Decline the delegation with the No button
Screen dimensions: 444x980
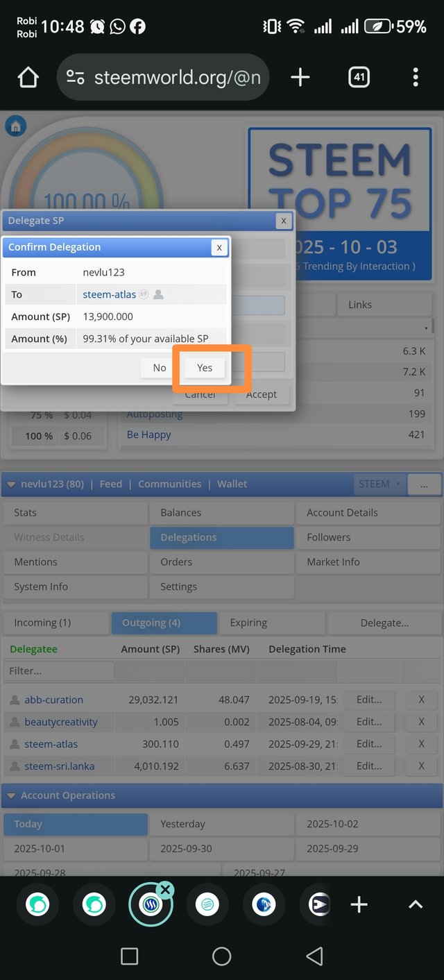[160, 368]
